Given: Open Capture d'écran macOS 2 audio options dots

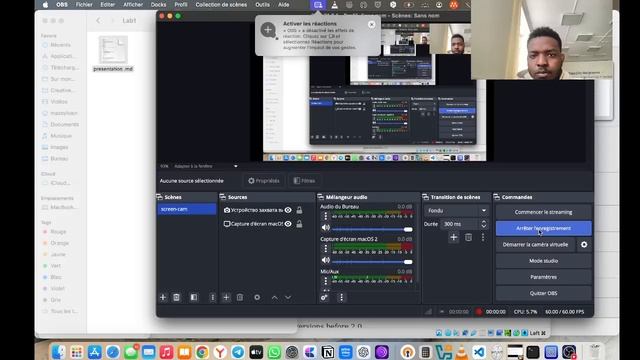Looking at the screenshot, I should tap(325, 248).
